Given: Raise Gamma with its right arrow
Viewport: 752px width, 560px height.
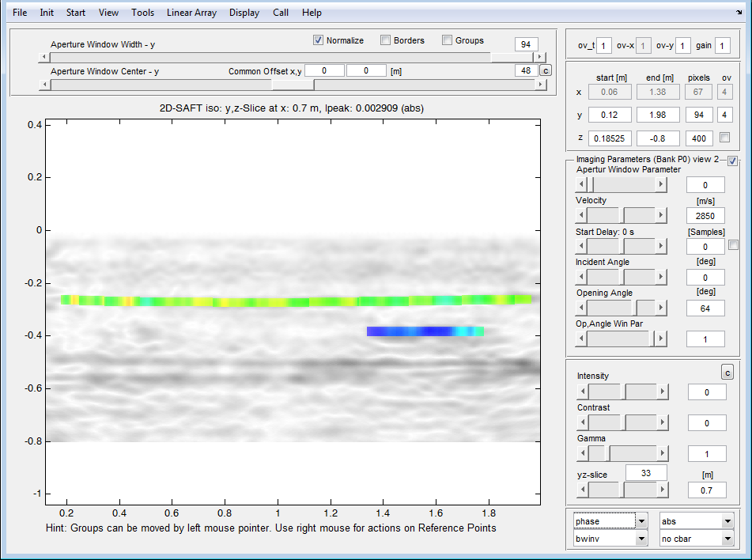Looking at the screenshot, I should 663,453.
